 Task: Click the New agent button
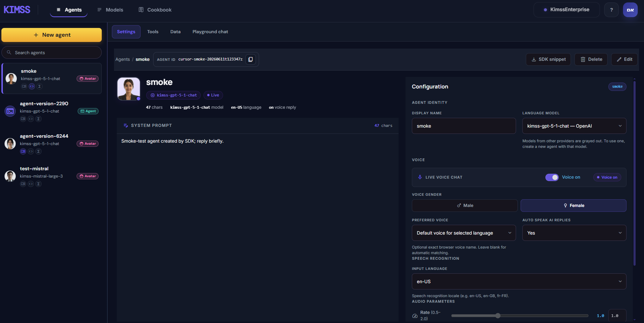pos(52,35)
